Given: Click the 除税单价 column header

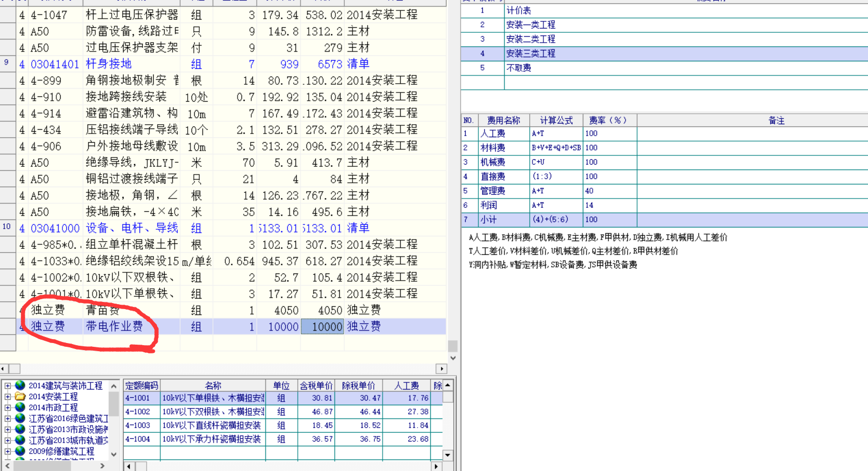Looking at the screenshot, I should [x=358, y=386].
